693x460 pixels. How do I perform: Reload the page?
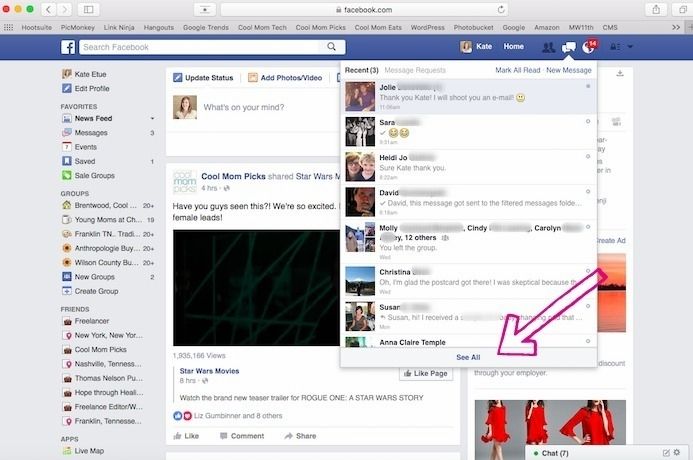(x=501, y=9)
